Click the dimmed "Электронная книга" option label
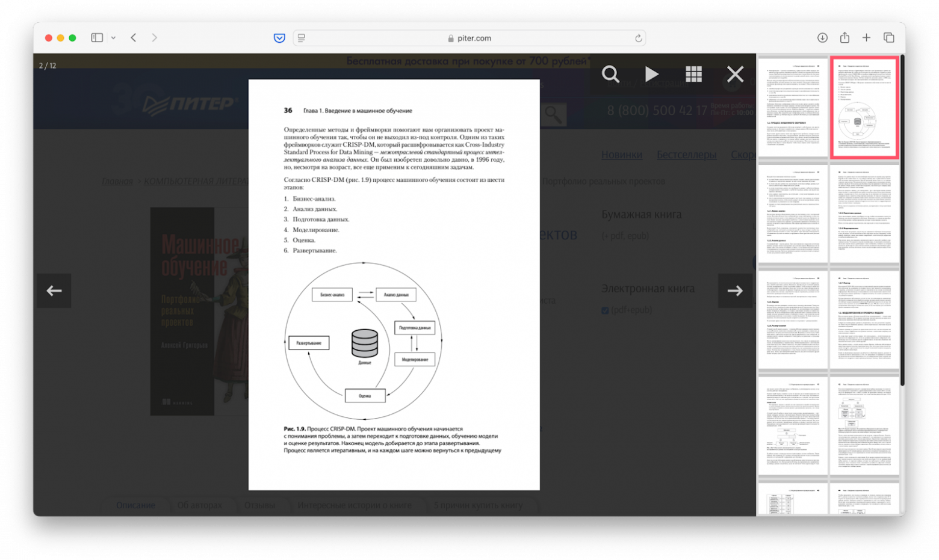The image size is (939, 560). [648, 289]
